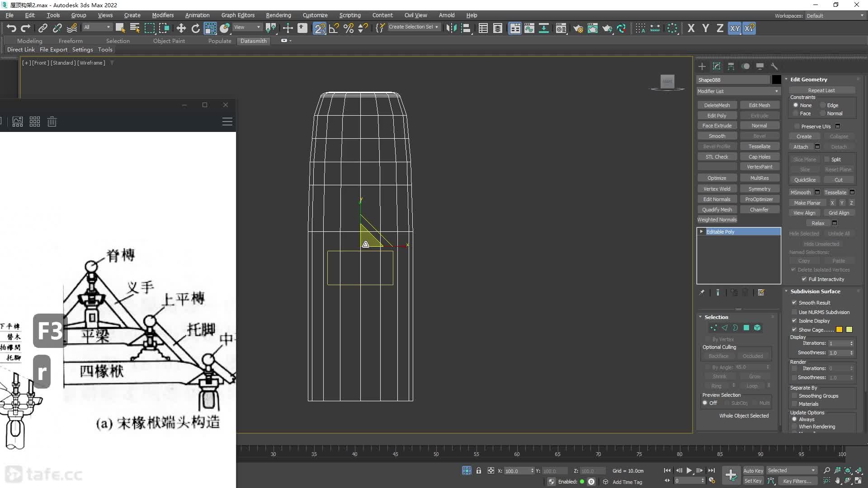868x488 pixels.
Task: Click the QuickSlice button
Action: pos(805,179)
